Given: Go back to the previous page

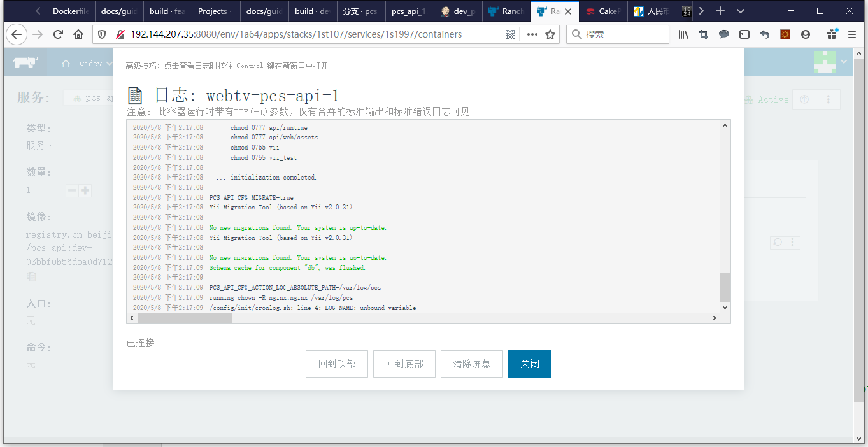Looking at the screenshot, I should [17, 34].
